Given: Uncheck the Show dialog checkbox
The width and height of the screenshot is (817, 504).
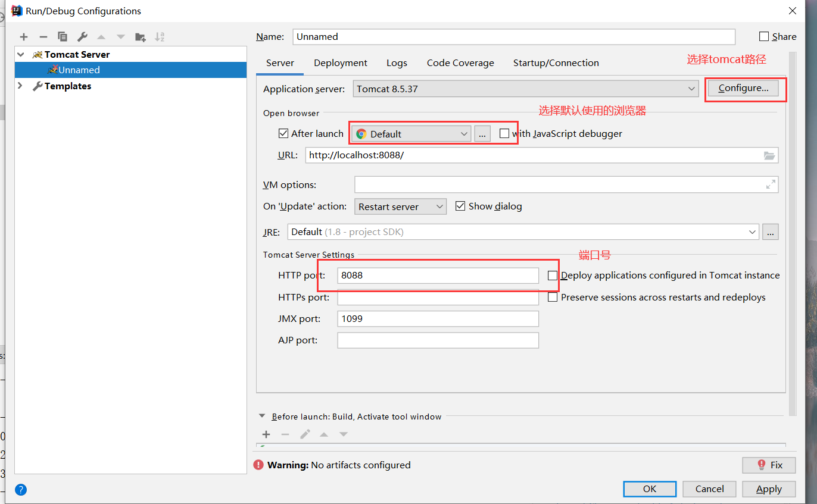Looking at the screenshot, I should tap(460, 206).
